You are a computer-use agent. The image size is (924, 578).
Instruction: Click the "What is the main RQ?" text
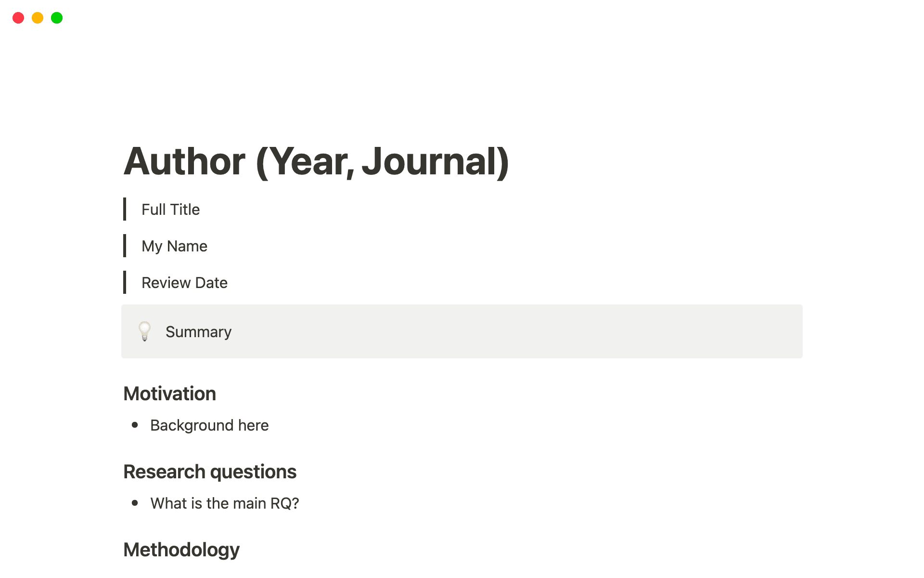pyautogui.click(x=225, y=503)
